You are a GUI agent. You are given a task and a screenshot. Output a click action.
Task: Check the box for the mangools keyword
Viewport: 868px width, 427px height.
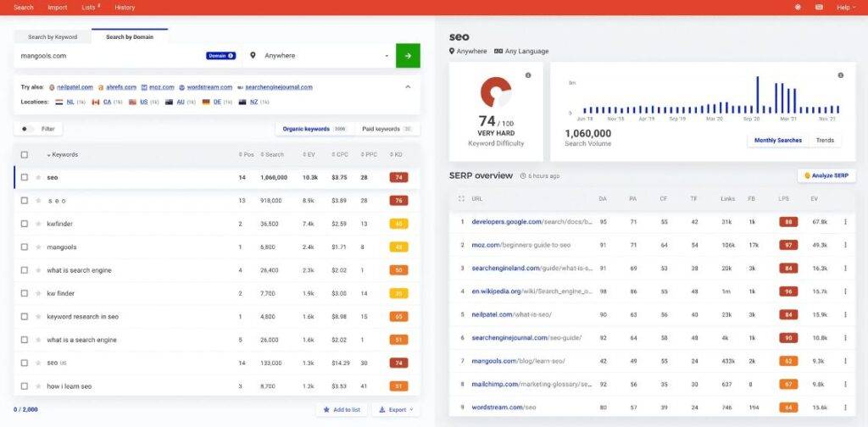pyautogui.click(x=25, y=247)
